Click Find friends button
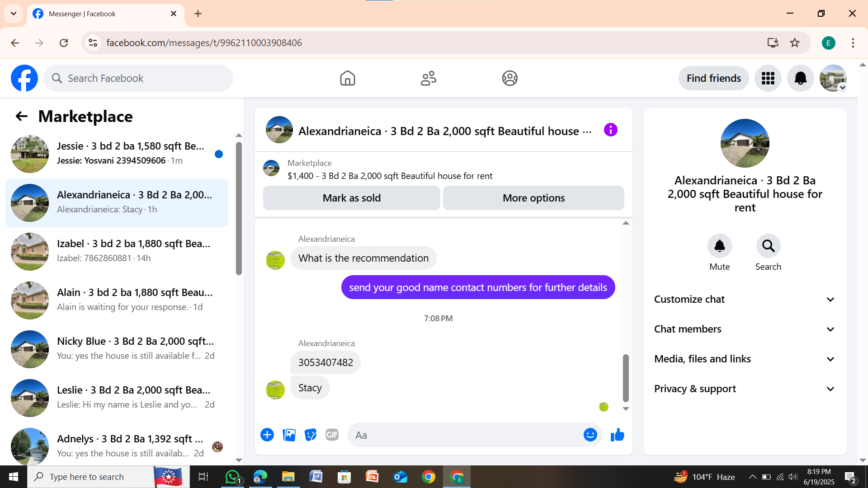Viewport: 868px width, 488px height. pos(713,78)
